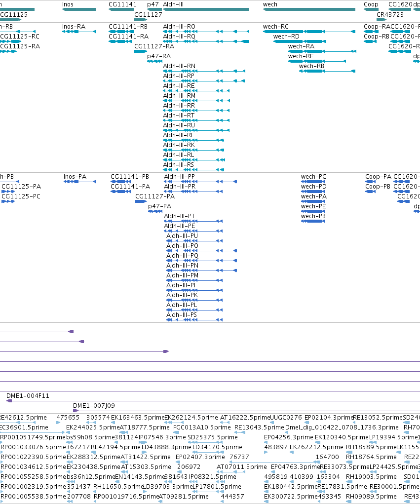Click transcript Aldh-III-RO
The height and width of the screenshot is (504, 420).
(x=179, y=26)
